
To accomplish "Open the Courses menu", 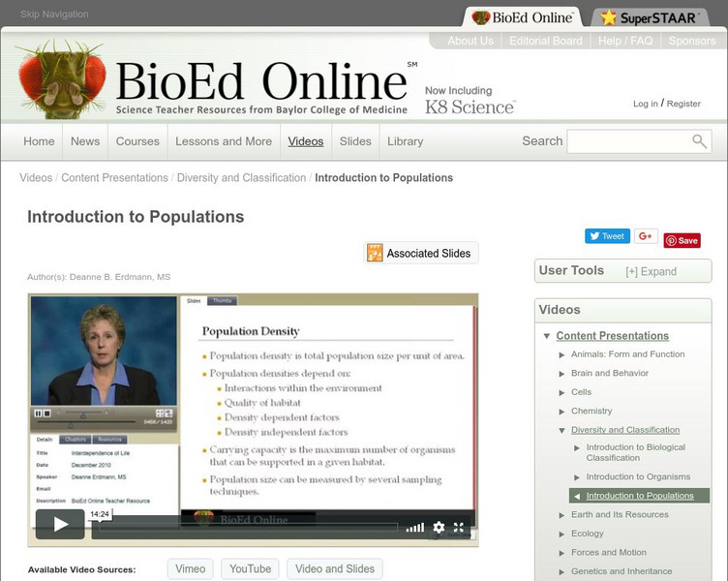I will pos(137,141).
